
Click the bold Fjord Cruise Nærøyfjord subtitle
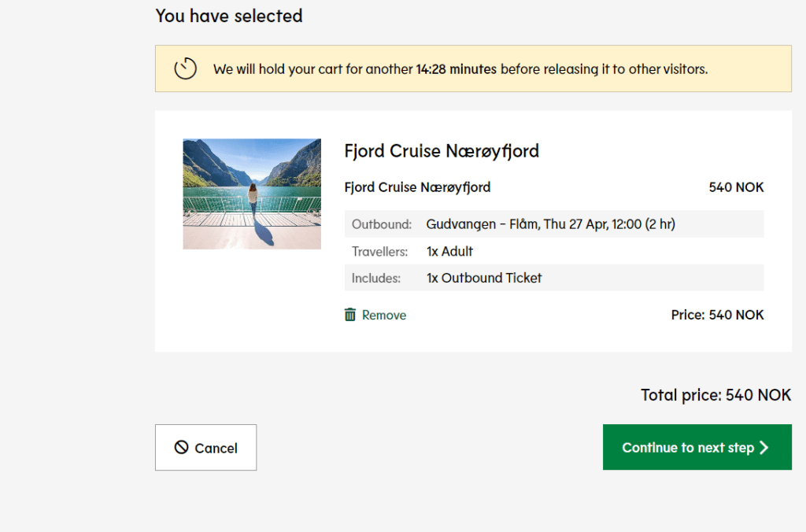pyautogui.click(x=417, y=187)
